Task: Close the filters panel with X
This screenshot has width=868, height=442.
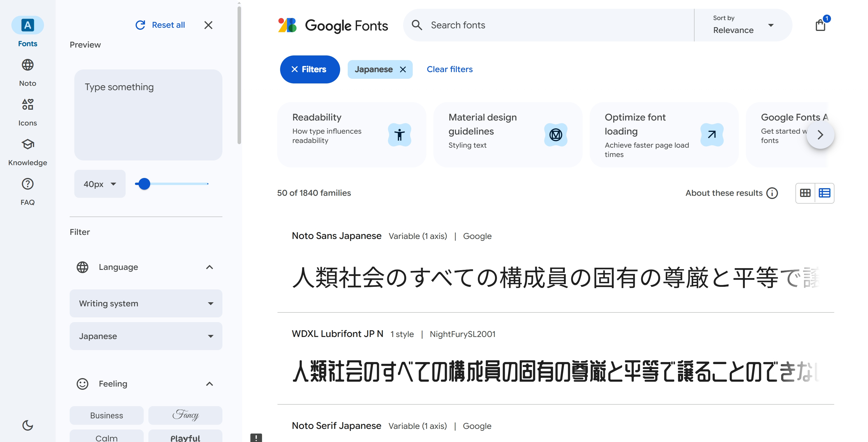Action: coord(208,25)
